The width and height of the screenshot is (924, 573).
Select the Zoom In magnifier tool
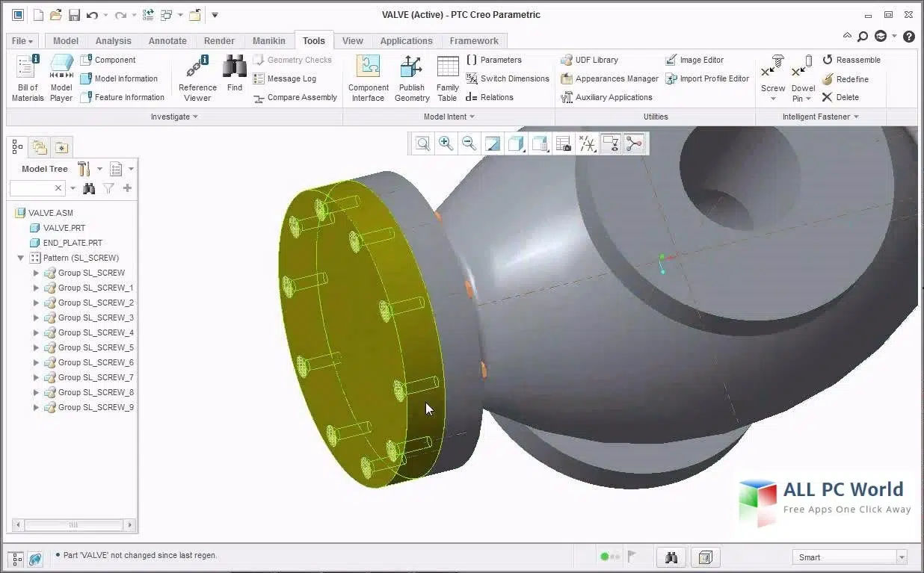click(x=446, y=143)
